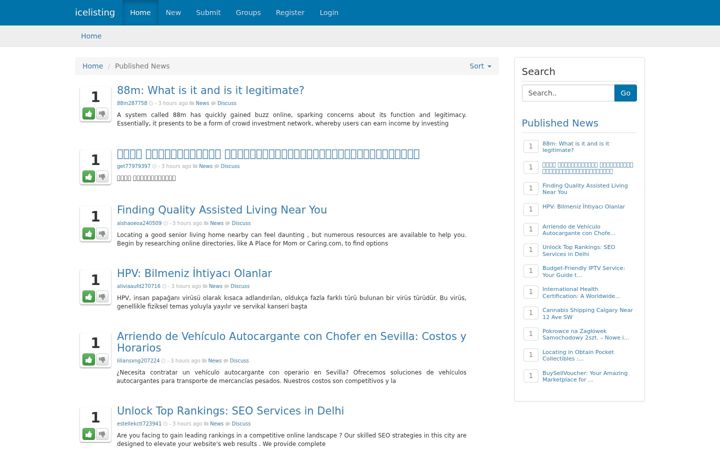Click News category under 88m post
This screenshot has width=720, height=450.
pos(202,103)
